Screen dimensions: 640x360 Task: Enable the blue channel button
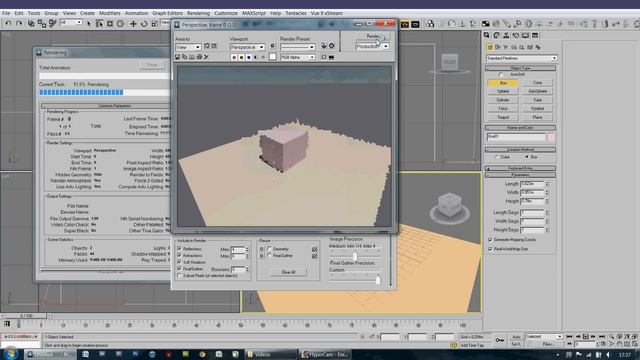coord(249,57)
